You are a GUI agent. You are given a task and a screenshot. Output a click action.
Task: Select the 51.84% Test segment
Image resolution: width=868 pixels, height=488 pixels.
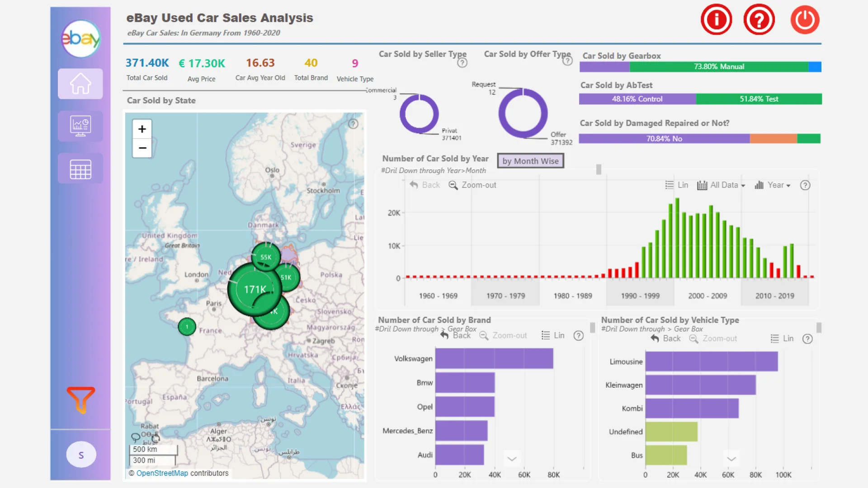point(759,99)
